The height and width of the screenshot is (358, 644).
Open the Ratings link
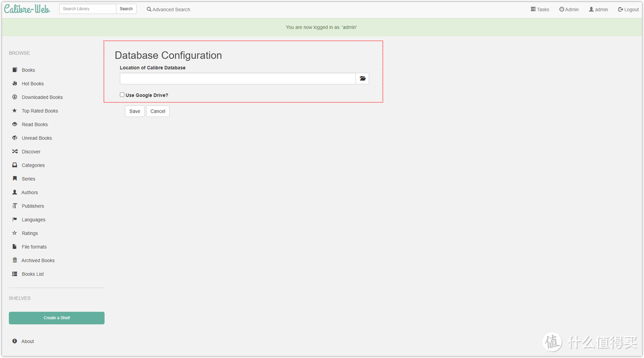click(x=30, y=234)
